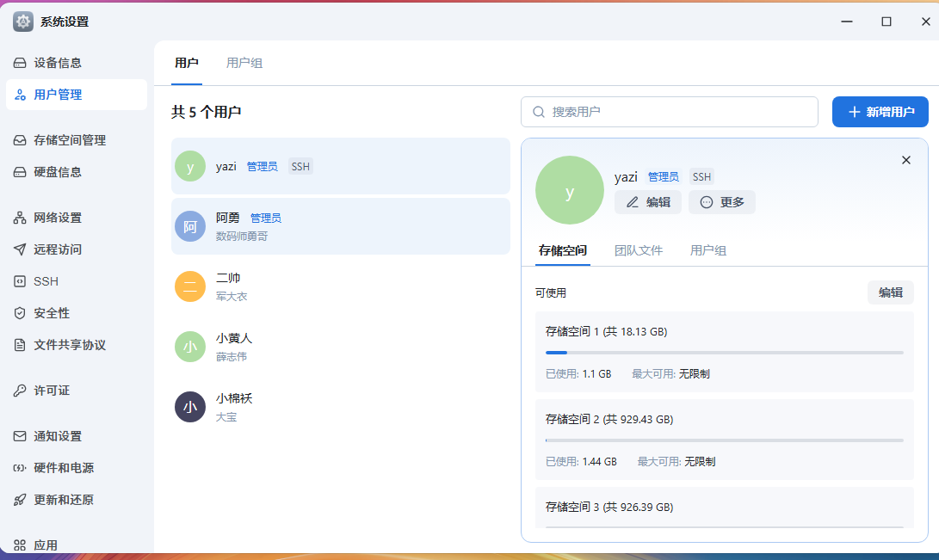The image size is (939, 560).
Task: Click the 编辑 button next to 可使用
Action: 890,292
